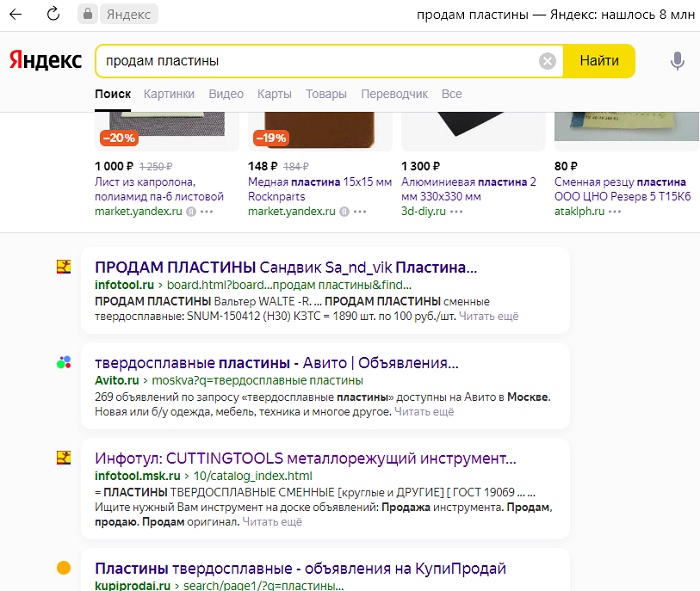The image size is (700, 591).
Task: Reload the page
Action: 53,14
